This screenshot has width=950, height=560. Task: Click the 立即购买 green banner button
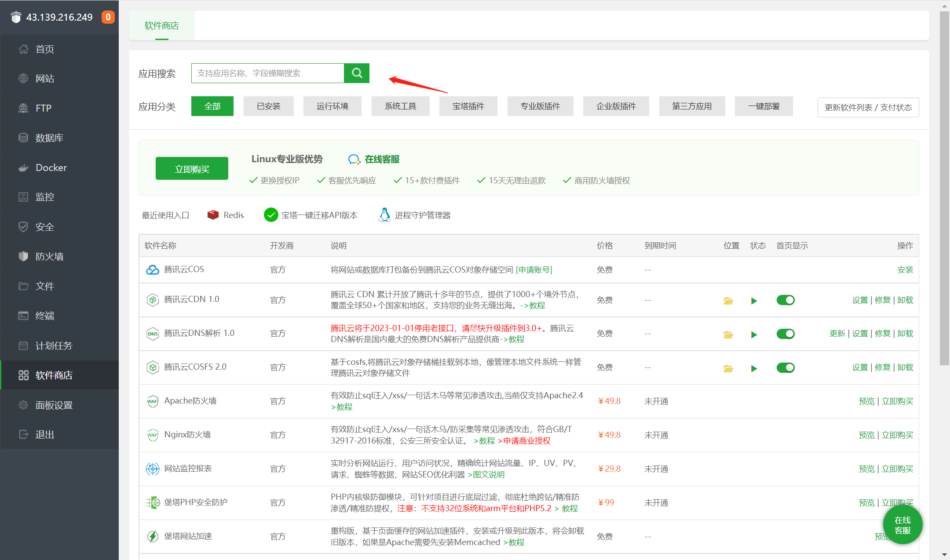click(x=192, y=169)
